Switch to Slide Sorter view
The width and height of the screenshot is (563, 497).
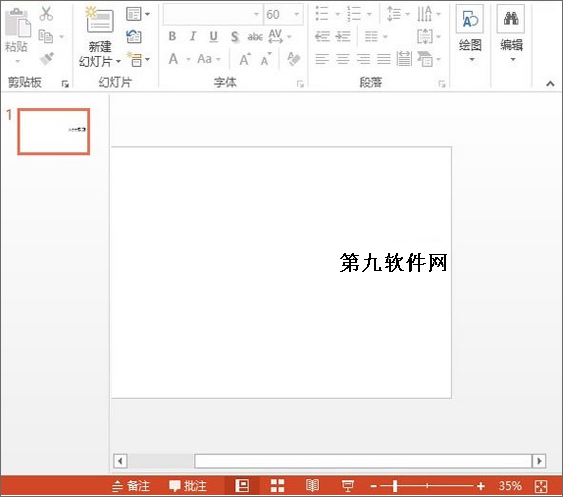tap(277, 486)
